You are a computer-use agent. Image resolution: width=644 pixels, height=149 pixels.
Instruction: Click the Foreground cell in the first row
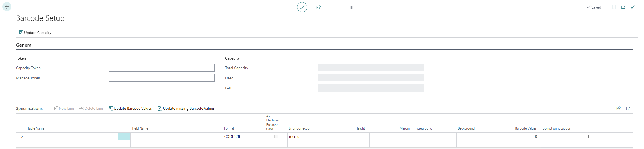pyautogui.click(x=435, y=136)
